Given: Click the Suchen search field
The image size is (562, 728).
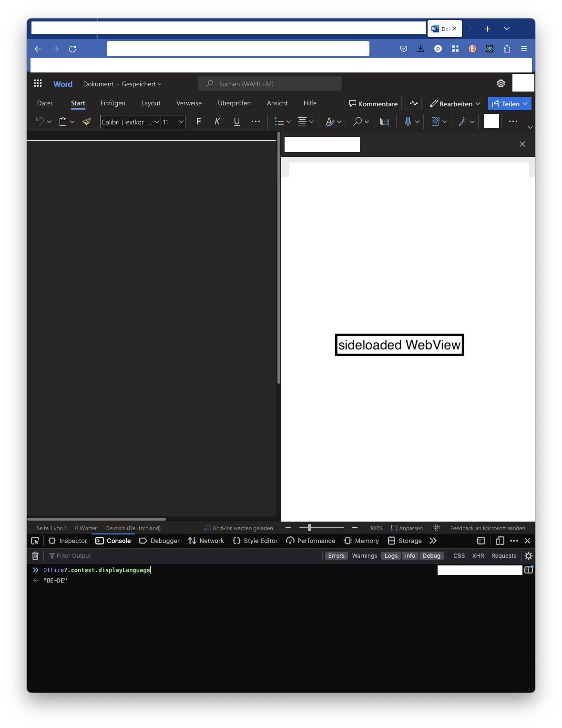Looking at the screenshot, I should tap(270, 83).
